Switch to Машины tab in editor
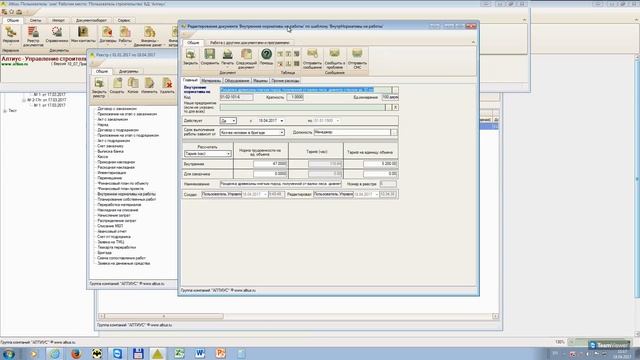640x360 pixels. click(x=260, y=80)
